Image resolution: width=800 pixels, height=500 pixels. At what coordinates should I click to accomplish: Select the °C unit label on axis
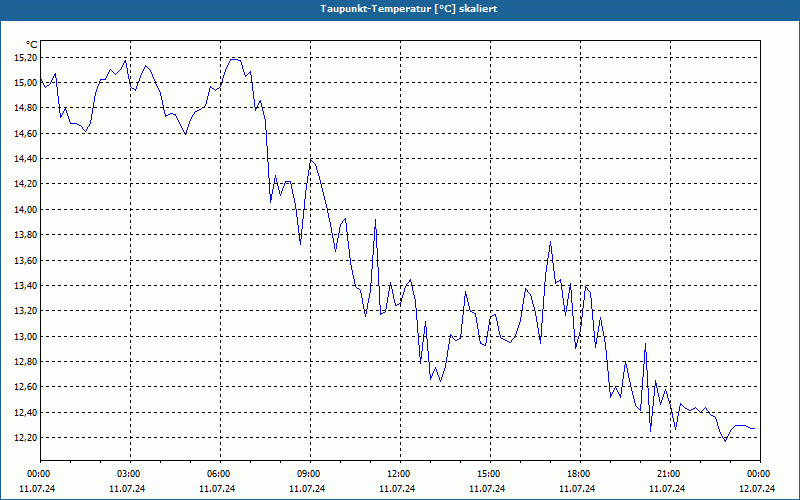pos(31,45)
